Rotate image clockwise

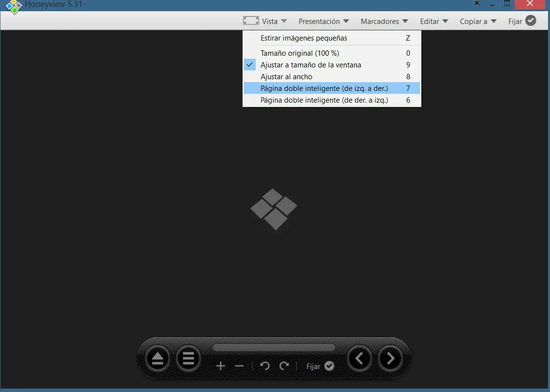[284, 366]
